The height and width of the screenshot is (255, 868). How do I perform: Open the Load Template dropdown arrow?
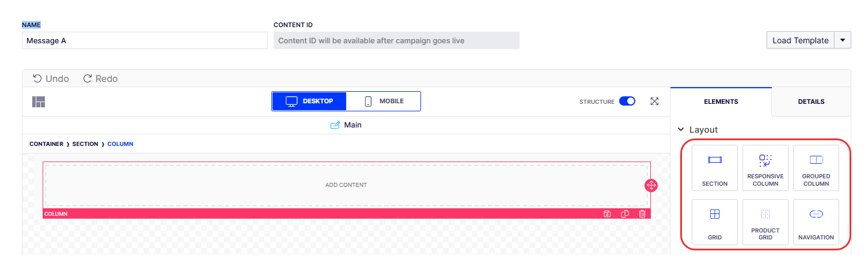click(x=842, y=40)
